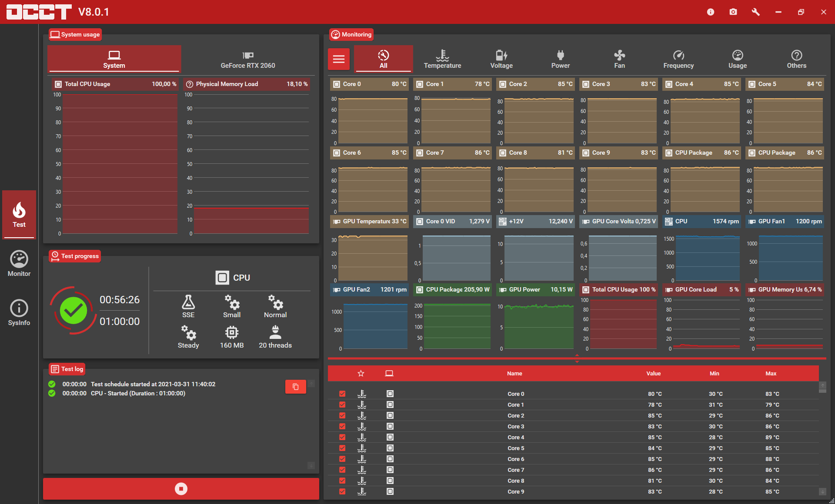Click the screenshot camera icon
The image size is (835, 504).
(733, 12)
